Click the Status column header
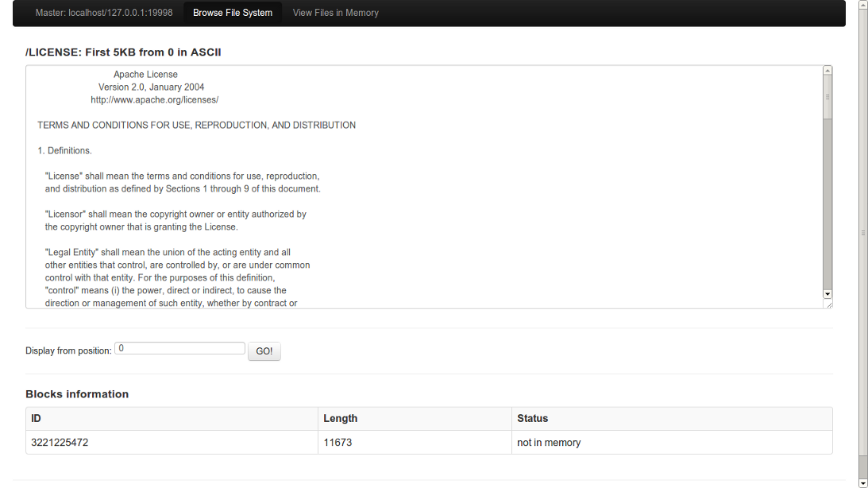Image resolution: width=868 pixels, height=488 pixels. (x=533, y=418)
